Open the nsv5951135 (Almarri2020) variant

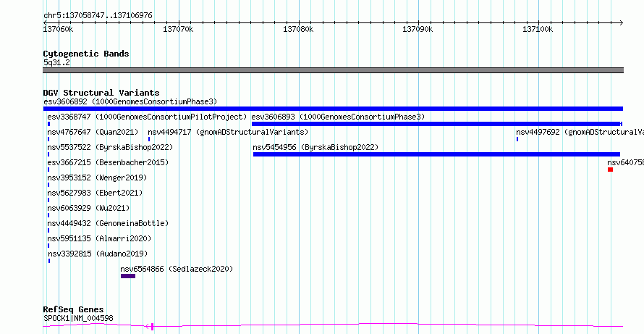(99, 238)
